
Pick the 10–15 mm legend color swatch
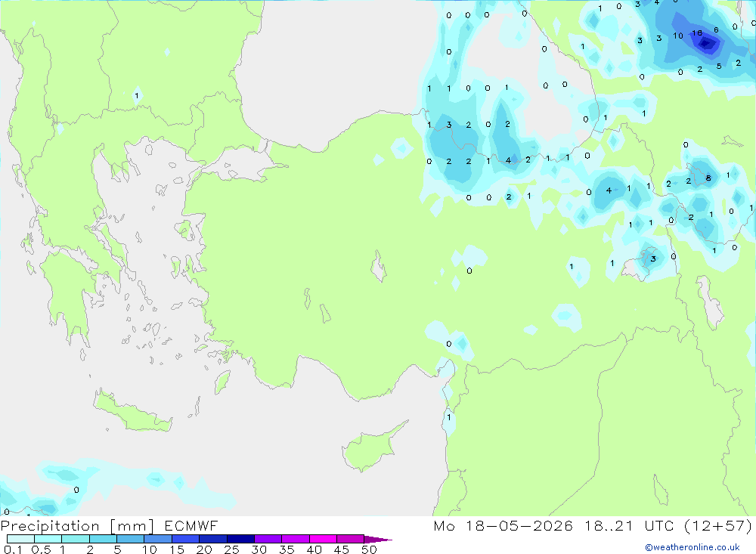coord(158,539)
